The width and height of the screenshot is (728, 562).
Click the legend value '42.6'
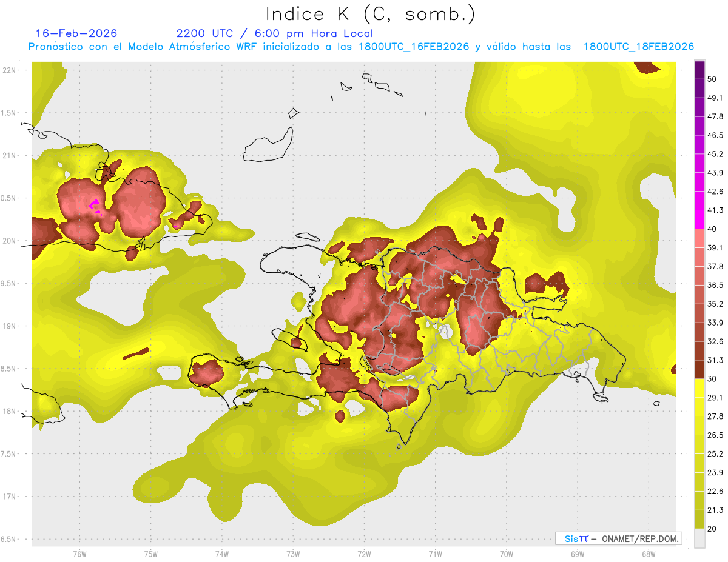click(x=715, y=192)
